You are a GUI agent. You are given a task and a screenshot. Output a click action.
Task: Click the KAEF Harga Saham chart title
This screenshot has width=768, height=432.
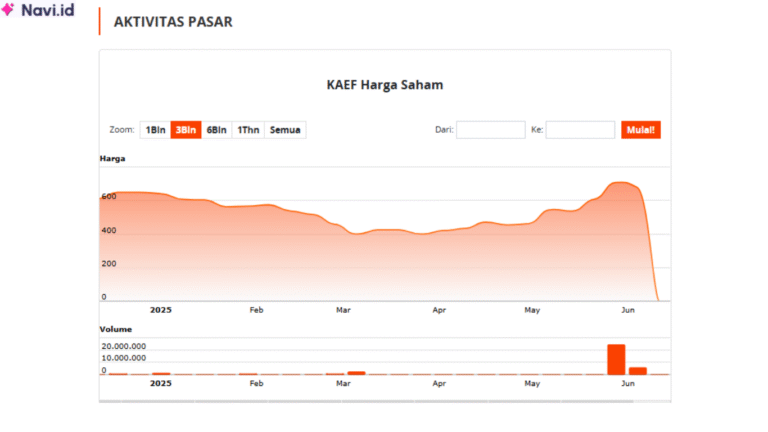(x=385, y=85)
